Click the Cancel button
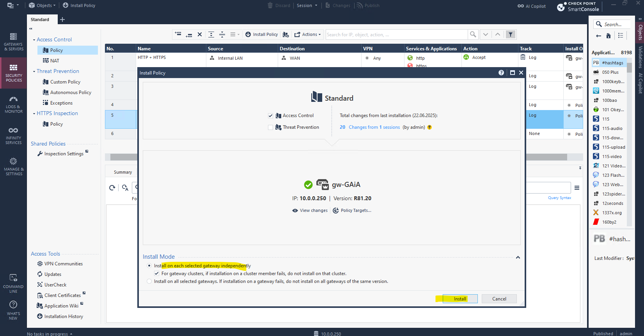This screenshot has width=644, height=336. [499, 299]
